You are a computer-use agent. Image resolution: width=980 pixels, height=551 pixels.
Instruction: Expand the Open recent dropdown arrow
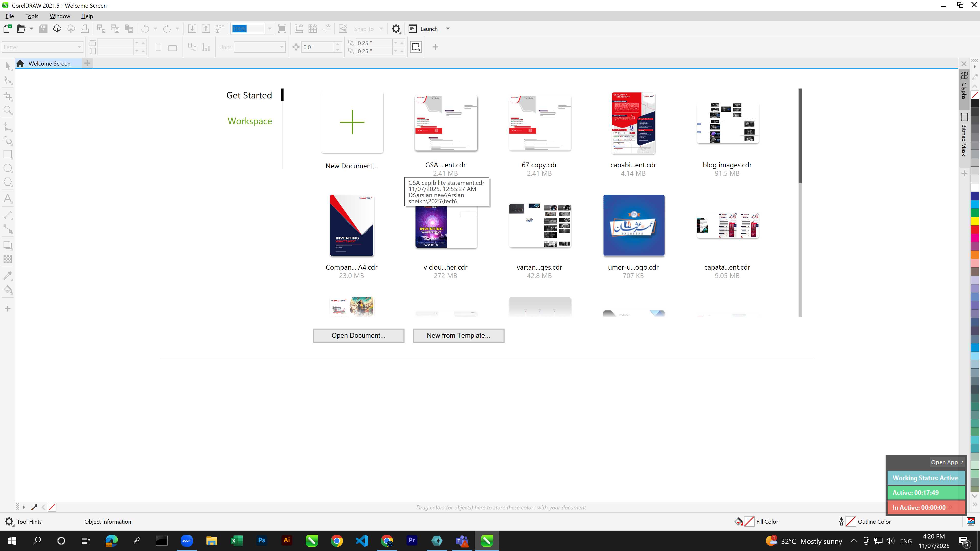31,29
